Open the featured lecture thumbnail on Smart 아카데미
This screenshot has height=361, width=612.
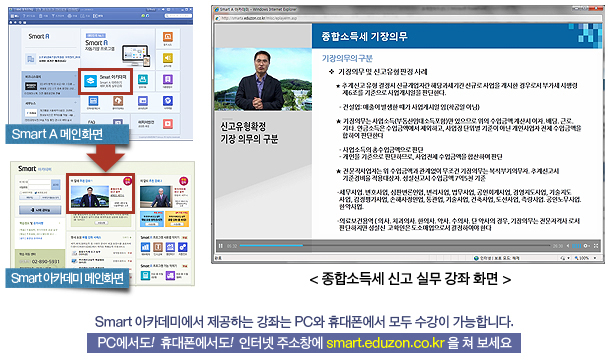[90, 196]
